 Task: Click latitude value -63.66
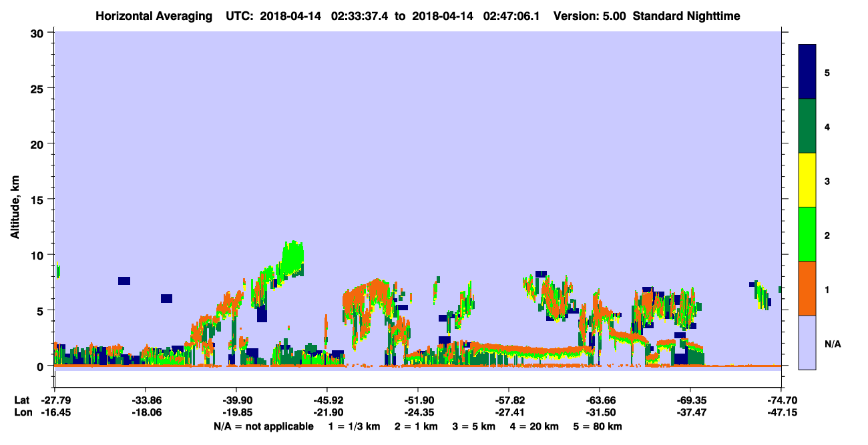point(600,400)
